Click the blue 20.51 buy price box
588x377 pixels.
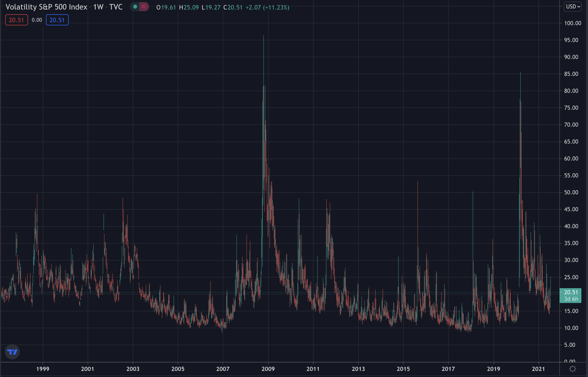tap(57, 20)
